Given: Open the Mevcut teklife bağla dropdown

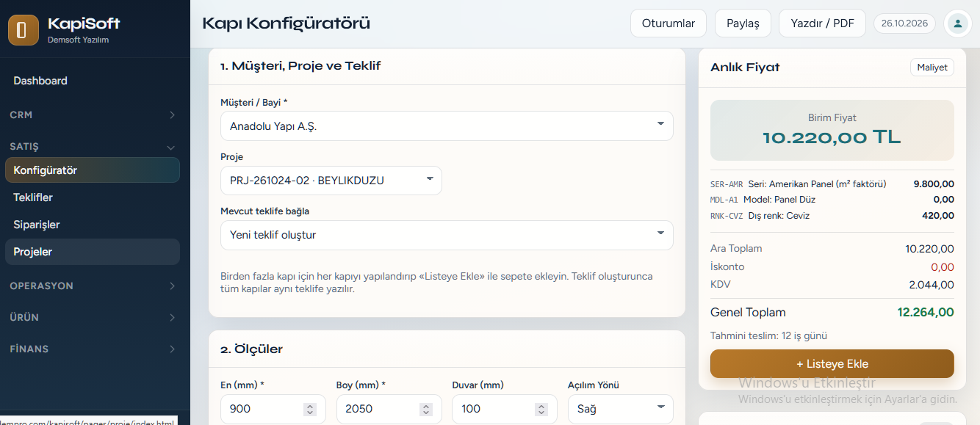Looking at the screenshot, I should point(447,235).
